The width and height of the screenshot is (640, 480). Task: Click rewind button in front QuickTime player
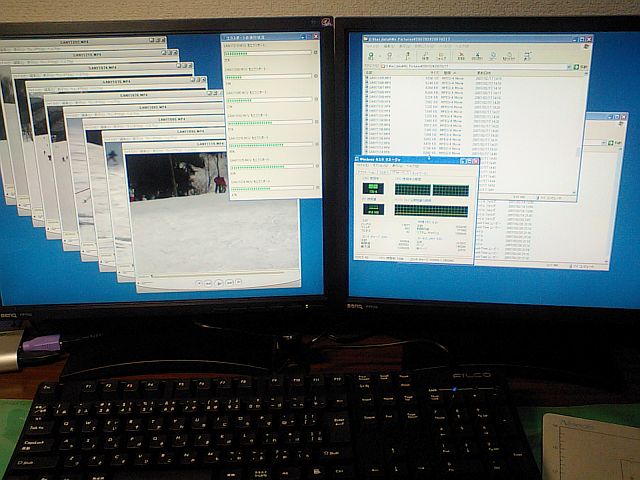208,283
